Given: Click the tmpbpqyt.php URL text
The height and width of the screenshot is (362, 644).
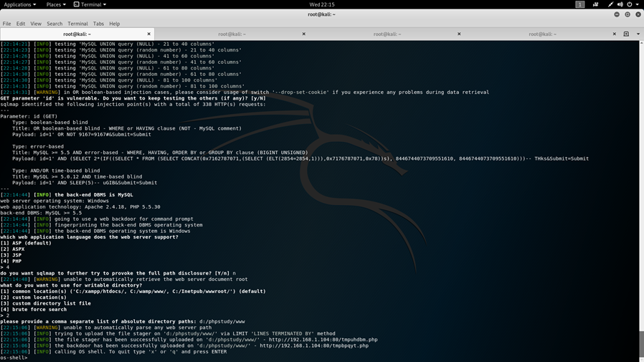Looking at the screenshot, I should [x=314, y=346].
